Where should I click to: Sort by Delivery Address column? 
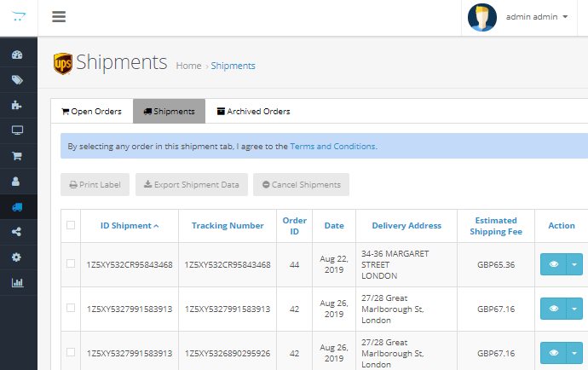406,226
